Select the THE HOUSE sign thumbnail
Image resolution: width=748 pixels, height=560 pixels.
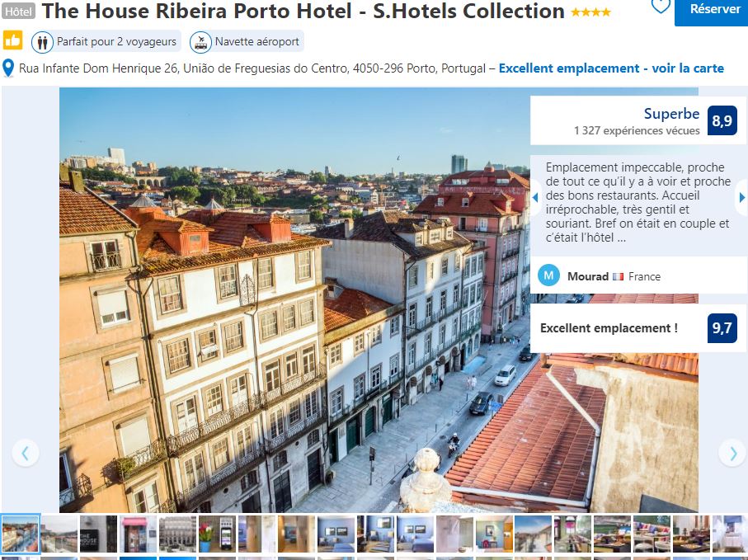(x=98, y=534)
